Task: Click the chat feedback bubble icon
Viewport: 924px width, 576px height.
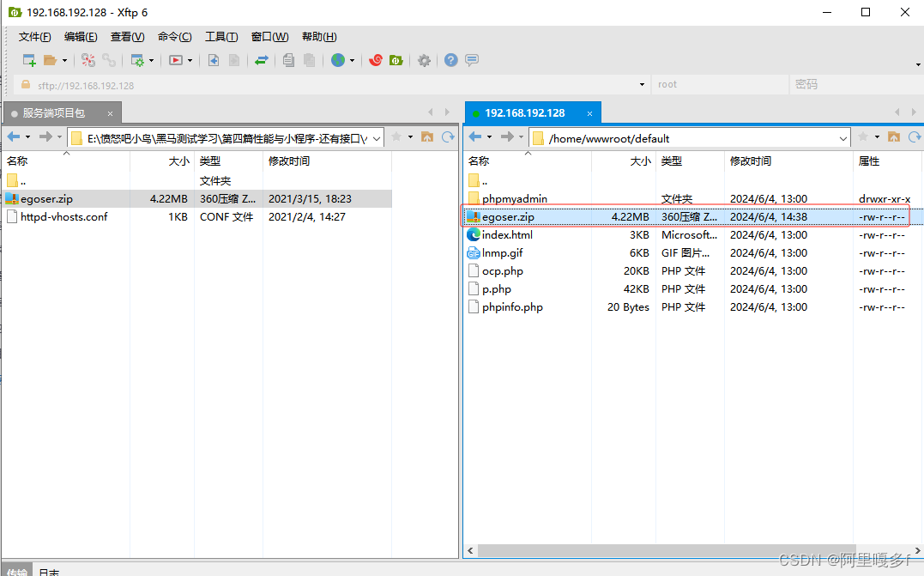Action: 472,60
